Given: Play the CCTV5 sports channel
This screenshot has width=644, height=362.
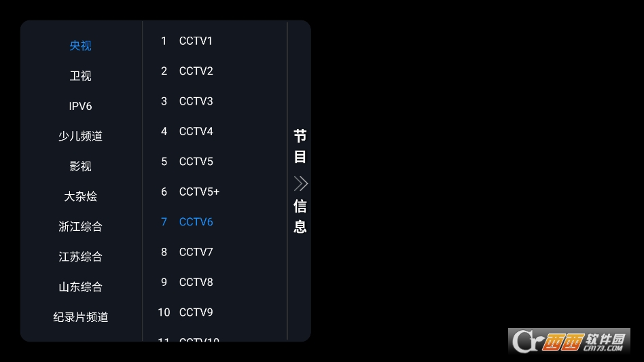Looking at the screenshot, I should pyautogui.click(x=196, y=161).
